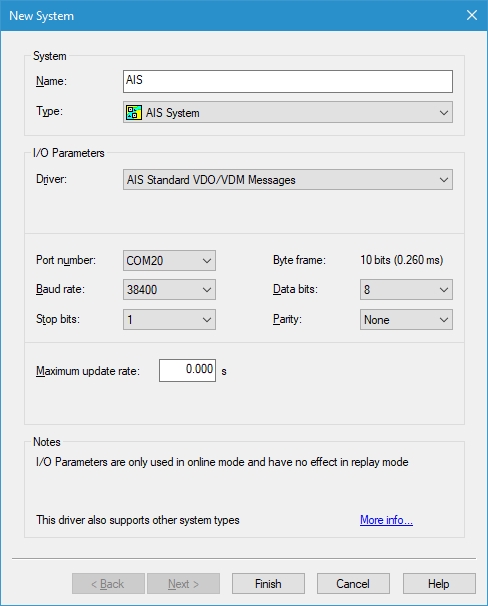The image size is (488, 606).
Task: Close the New System dialog
Action: tap(472, 15)
